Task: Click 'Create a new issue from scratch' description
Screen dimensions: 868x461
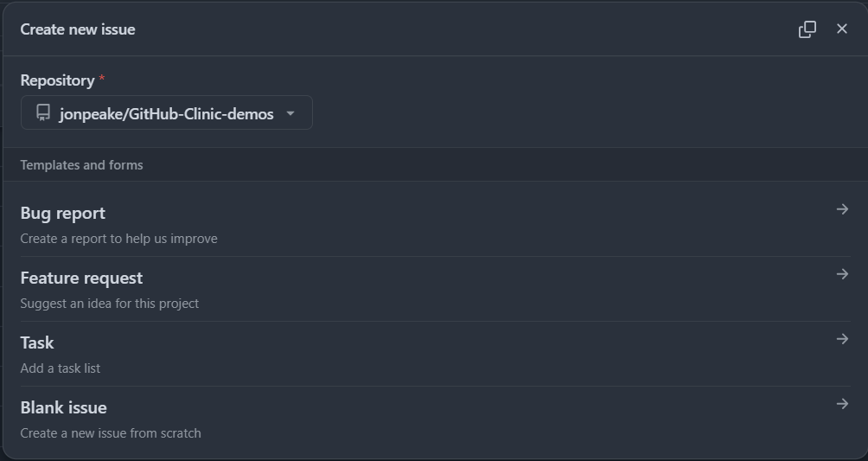Action: 111,433
